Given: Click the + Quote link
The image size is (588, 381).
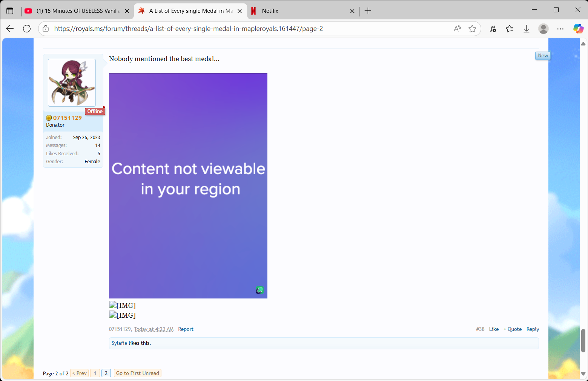Looking at the screenshot, I should pos(513,329).
